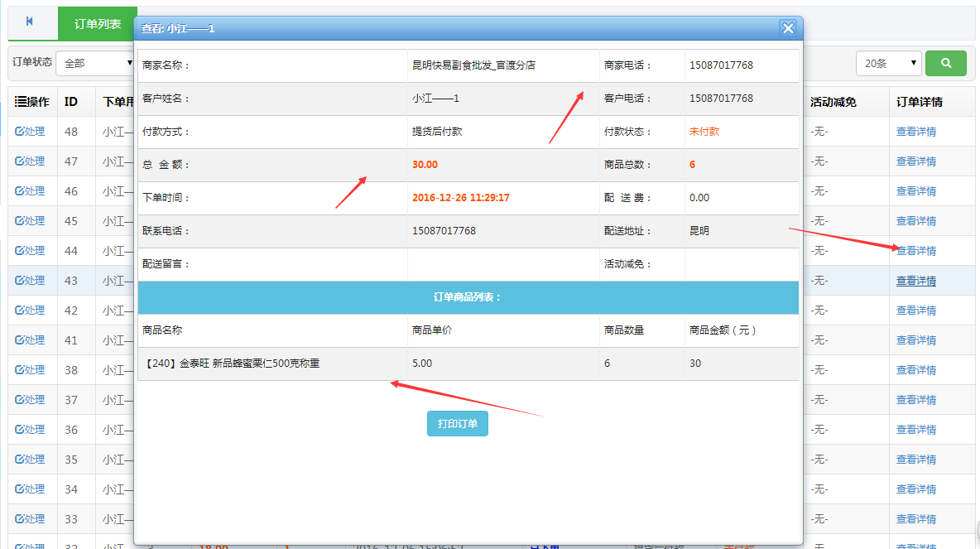Click the 操作 column header
The height and width of the screenshot is (549, 980).
[x=32, y=102]
